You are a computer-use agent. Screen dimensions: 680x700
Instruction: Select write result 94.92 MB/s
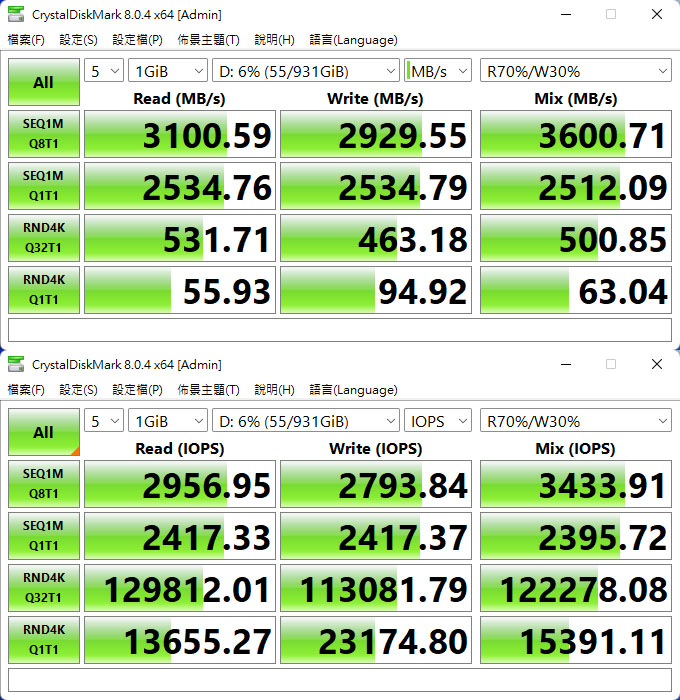point(376,290)
